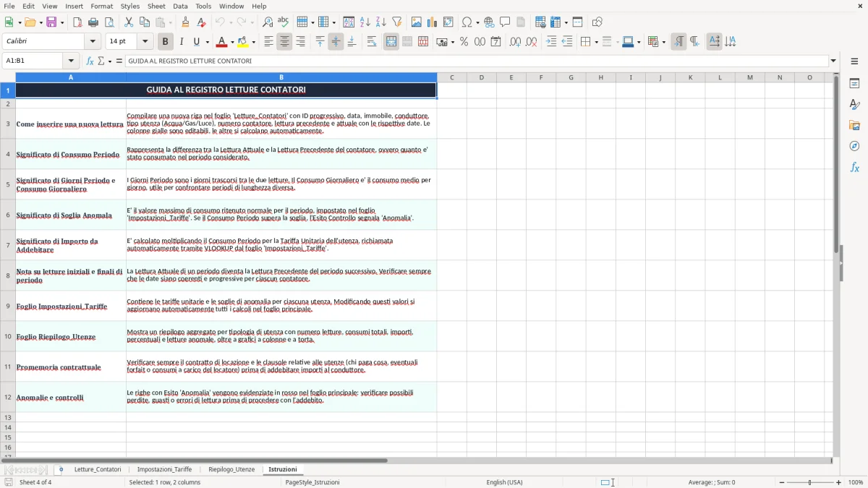Toggle Bold formatting
Image resolution: width=868 pixels, height=488 pixels.
166,42
